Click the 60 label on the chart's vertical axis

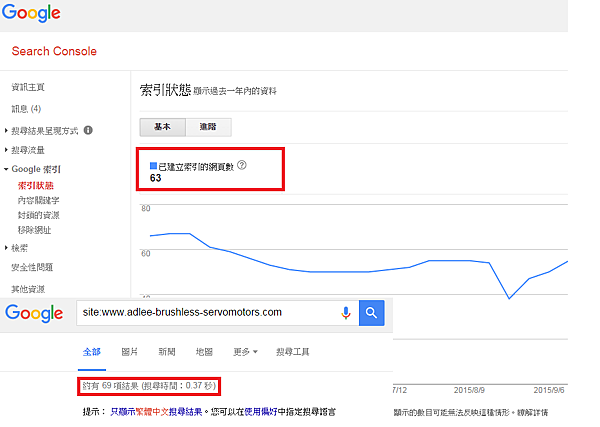pos(146,254)
